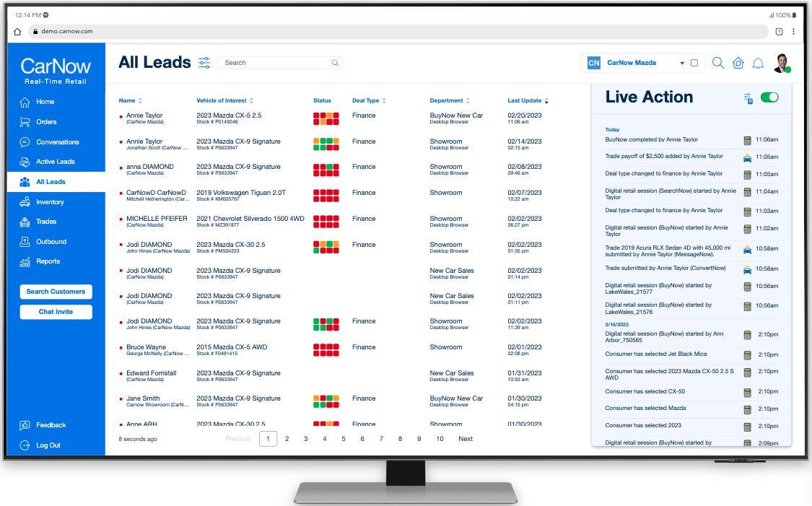Open Active Leads in the sidebar

coord(55,162)
